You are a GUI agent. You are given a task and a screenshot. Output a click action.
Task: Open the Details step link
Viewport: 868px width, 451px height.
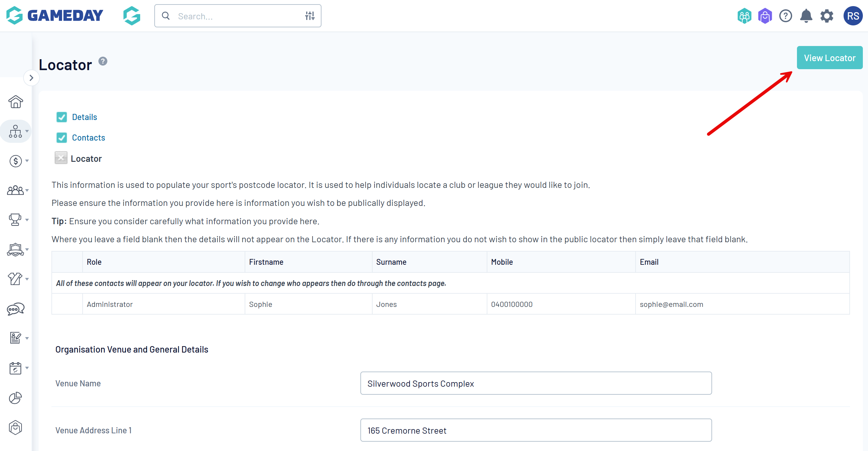click(x=84, y=117)
